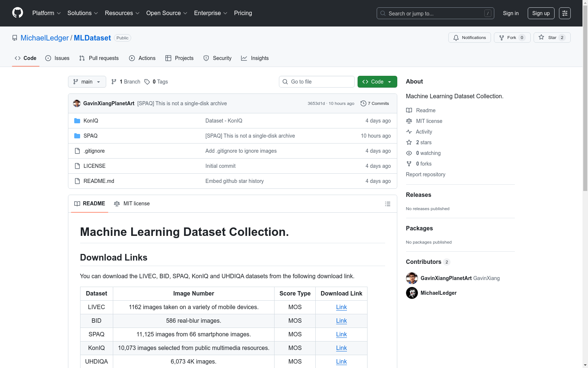Fork this repository
Image resolution: width=588 pixels, height=368 pixels.
point(512,38)
